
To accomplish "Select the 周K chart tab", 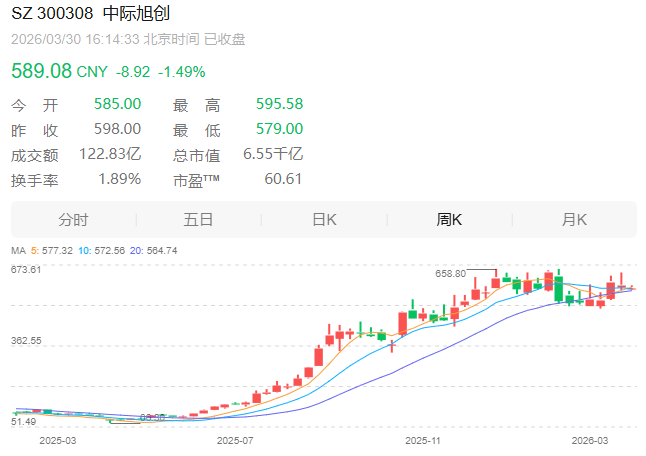I will (449, 220).
